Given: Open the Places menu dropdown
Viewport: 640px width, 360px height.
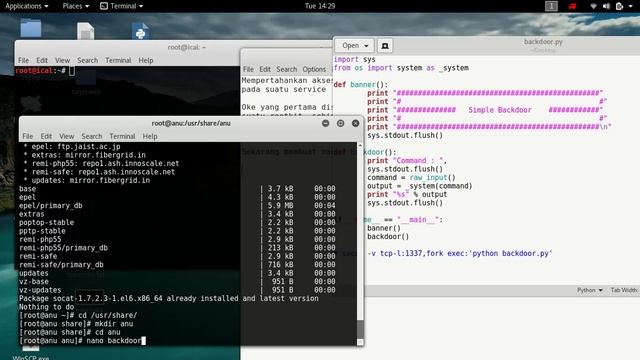Looking at the screenshot, I should (76, 6).
